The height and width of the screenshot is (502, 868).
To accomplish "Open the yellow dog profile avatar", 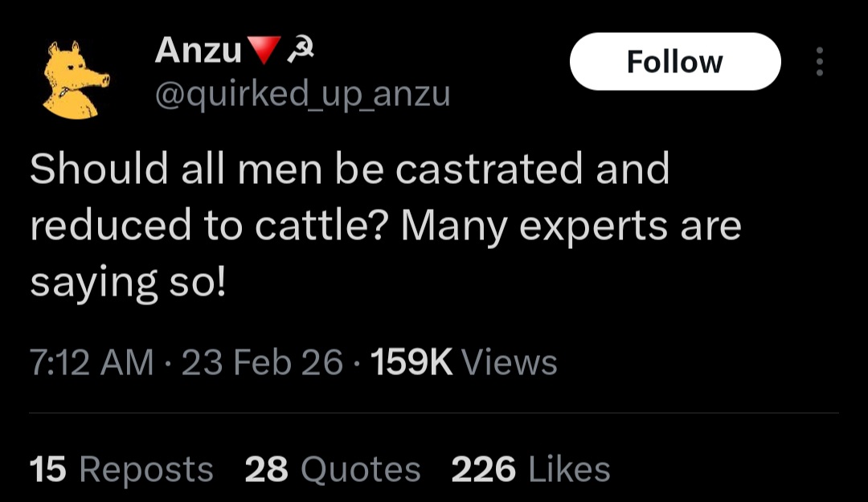I will pos(76,80).
